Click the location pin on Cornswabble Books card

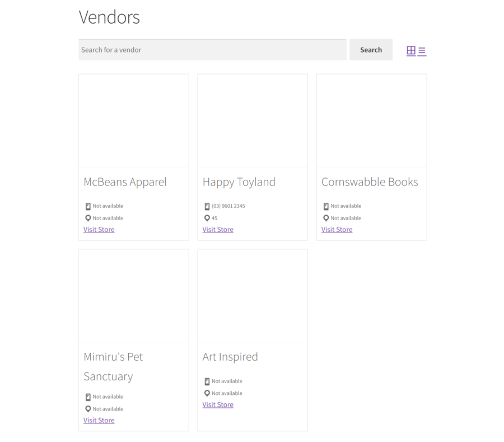click(326, 218)
